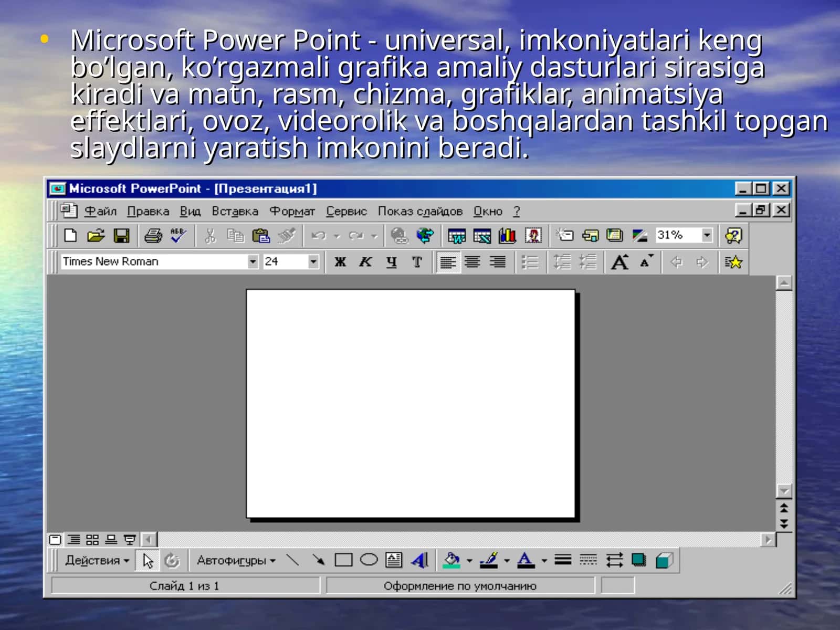The height and width of the screenshot is (630, 840).
Task: Open the 31% zoom dropdown
Action: (707, 235)
